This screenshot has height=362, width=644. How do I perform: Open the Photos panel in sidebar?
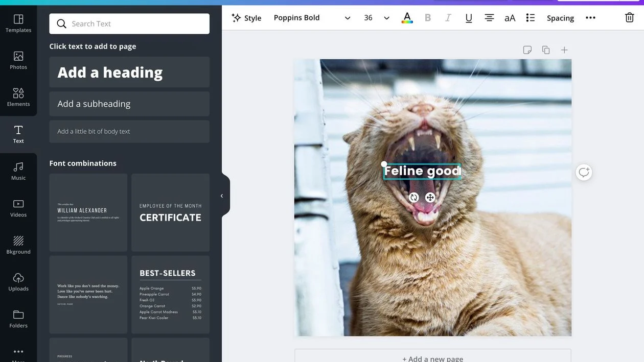[18, 60]
